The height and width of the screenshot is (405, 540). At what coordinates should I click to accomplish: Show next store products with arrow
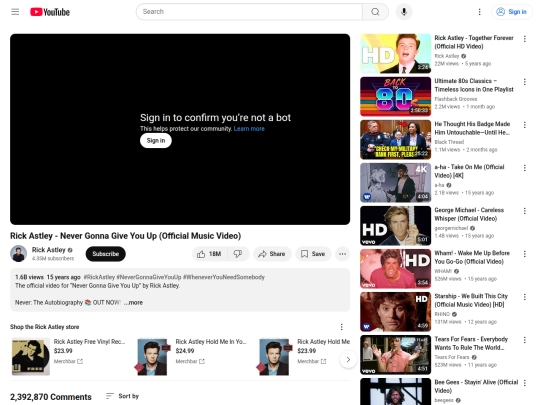(348, 360)
